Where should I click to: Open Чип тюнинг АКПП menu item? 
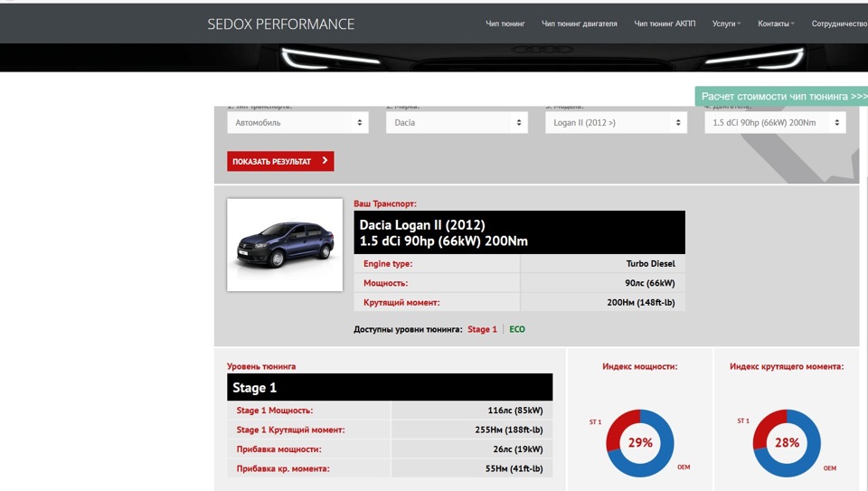[665, 24]
